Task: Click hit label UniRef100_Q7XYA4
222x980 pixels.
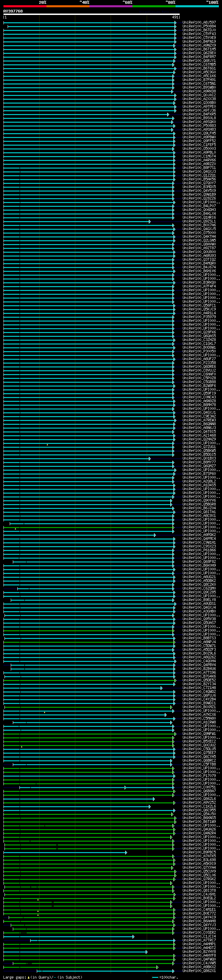Action: pos(199,867)
